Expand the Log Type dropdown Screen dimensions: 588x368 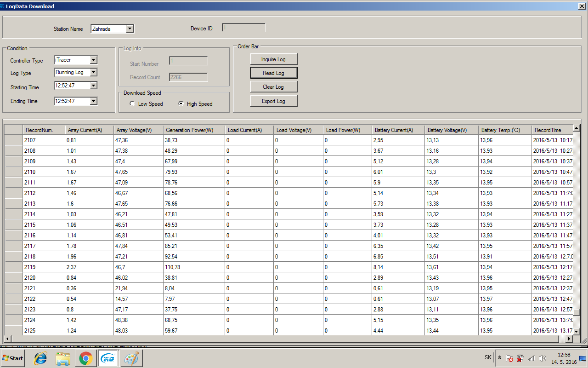94,73
